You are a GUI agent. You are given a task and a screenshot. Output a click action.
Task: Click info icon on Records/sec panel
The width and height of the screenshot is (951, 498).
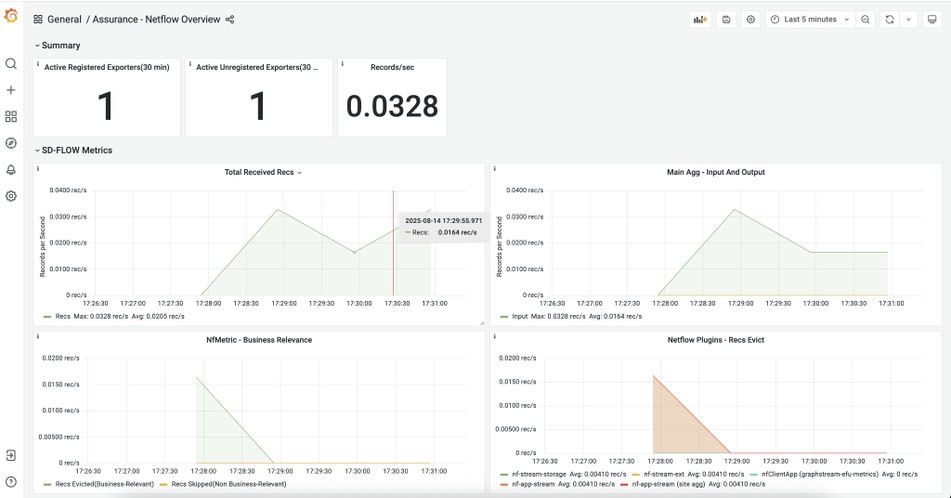click(x=342, y=63)
